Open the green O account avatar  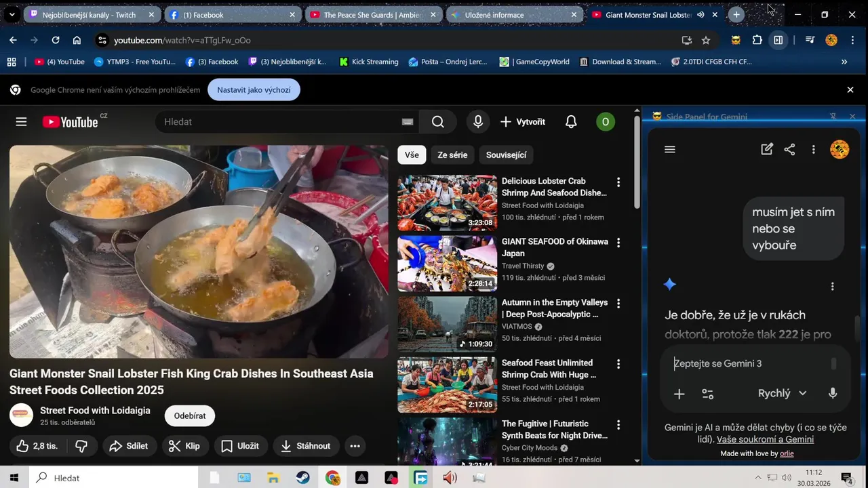click(605, 122)
